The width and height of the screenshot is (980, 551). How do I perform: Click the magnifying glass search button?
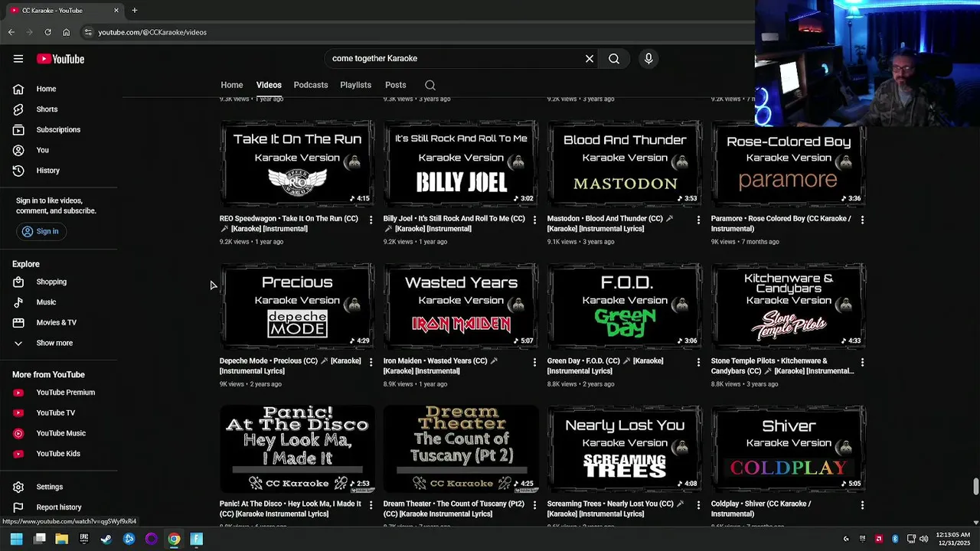click(x=614, y=58)
